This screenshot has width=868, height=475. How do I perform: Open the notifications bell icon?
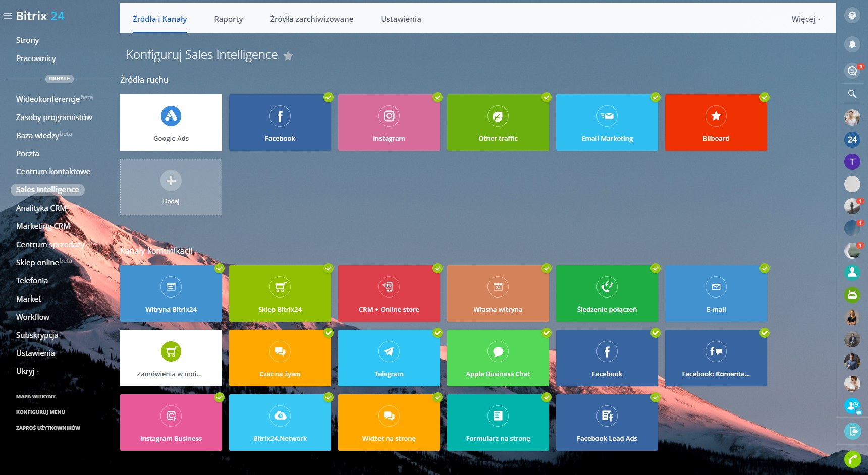[x=852, y=44]
